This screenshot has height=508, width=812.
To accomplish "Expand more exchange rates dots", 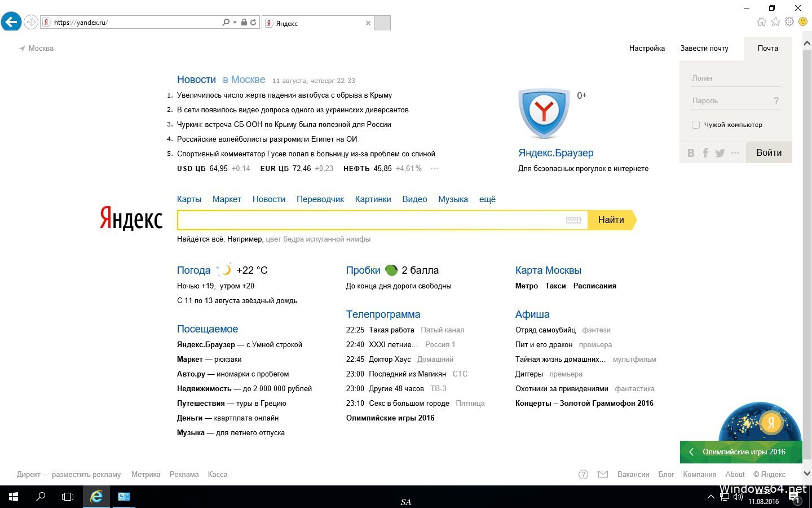I will pyautogui.click(x=434, y=168).
